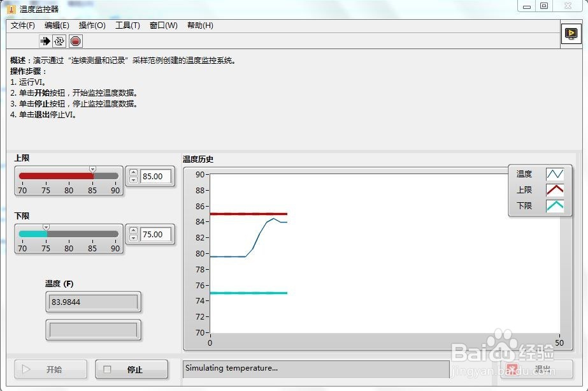Open the 工具(T) menu
The height and width of the screenshot is (391, 588).
pyautogui.click(x=127, y=26)
